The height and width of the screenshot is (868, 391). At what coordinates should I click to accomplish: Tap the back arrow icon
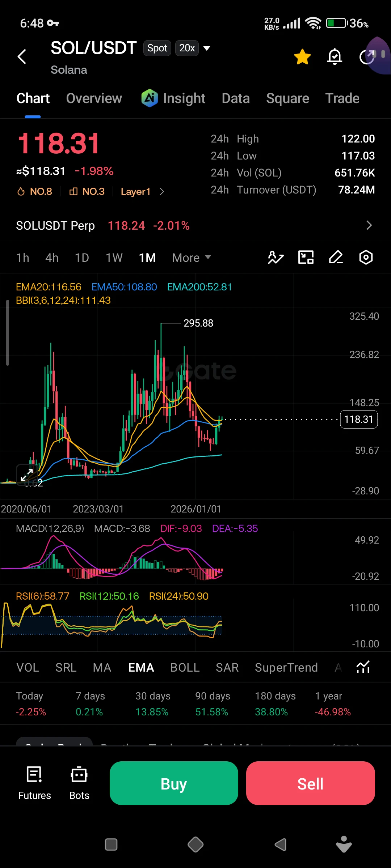coord(22,56)
